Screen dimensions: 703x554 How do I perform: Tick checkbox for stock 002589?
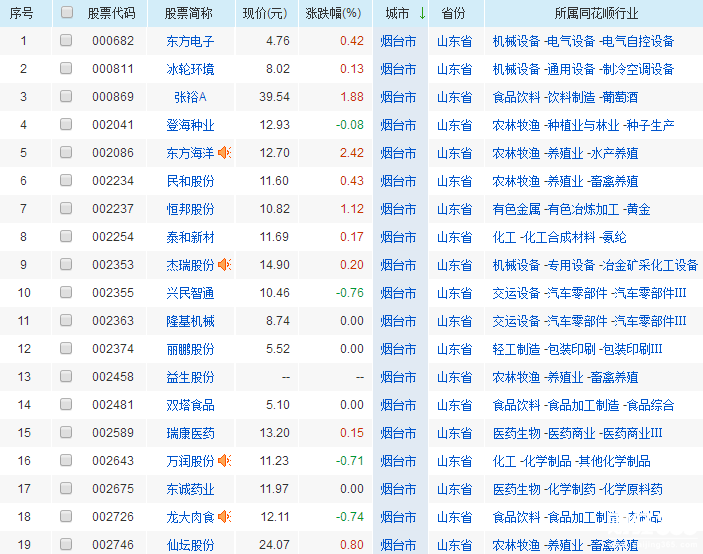[66, 432]
